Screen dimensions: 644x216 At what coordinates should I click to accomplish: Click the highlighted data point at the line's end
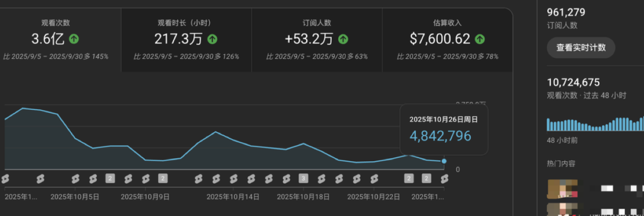[x=444, y=161]
